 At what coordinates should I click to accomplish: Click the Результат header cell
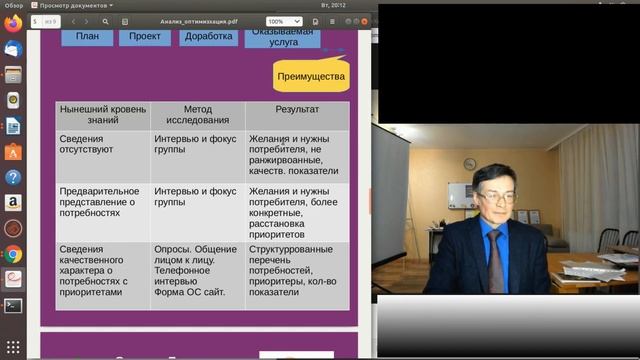point(297,116)
